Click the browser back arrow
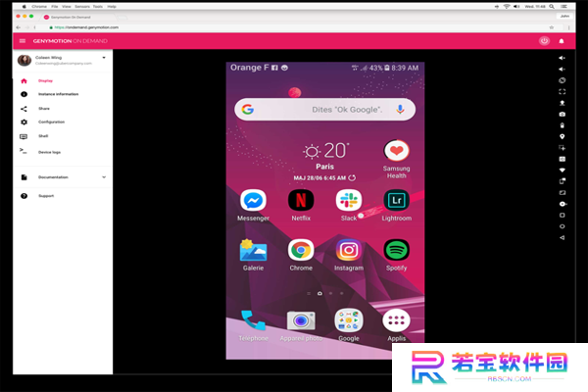 (18, 27)
